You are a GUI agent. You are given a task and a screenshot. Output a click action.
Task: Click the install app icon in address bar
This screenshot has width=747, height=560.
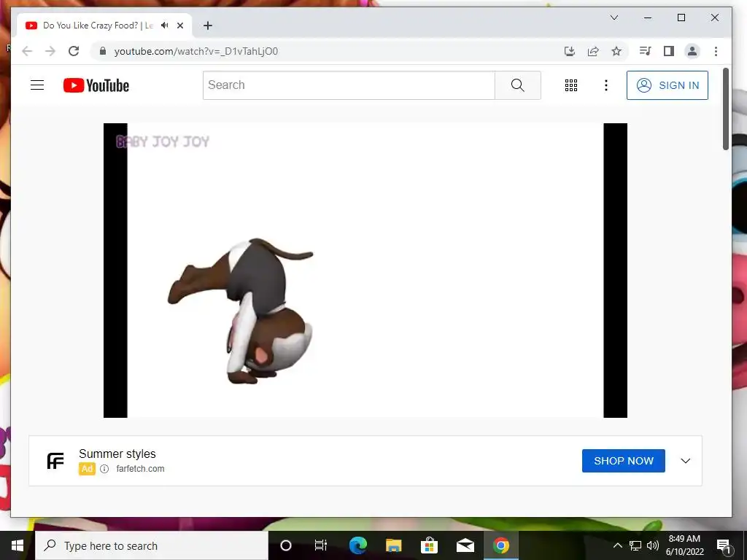pyautogui.click(x=569, y=51)
